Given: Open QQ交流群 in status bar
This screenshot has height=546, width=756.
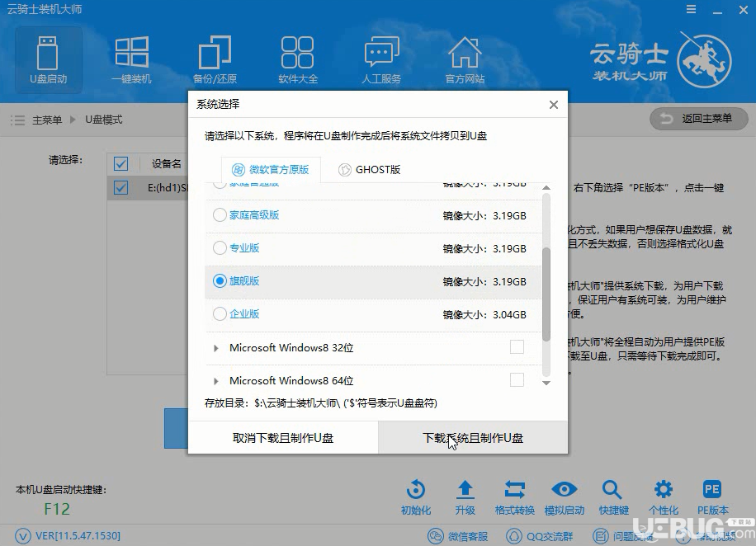Looking at the screenshot, I should 540,536.
